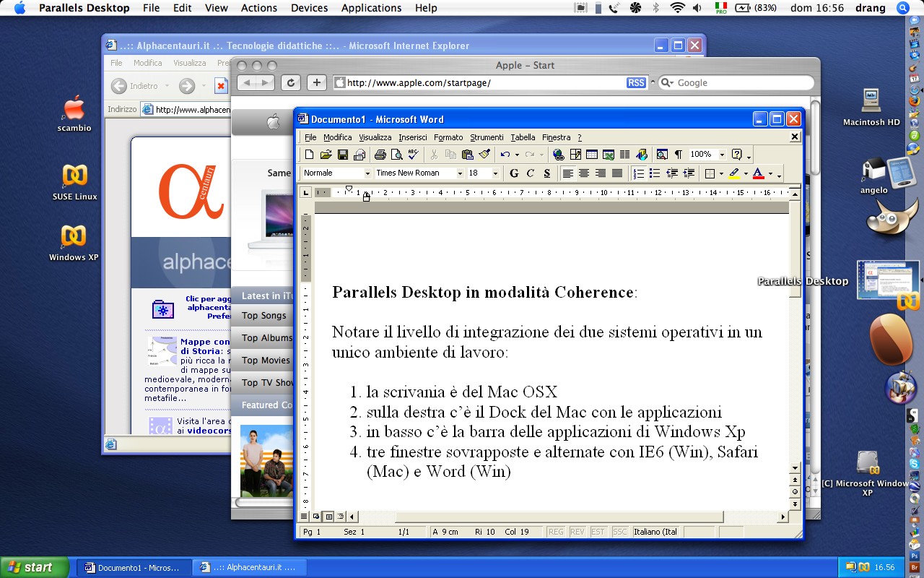924x578 pixels.
Task: Click the Columns icon in Word toolbar
Action: [624, 155]
